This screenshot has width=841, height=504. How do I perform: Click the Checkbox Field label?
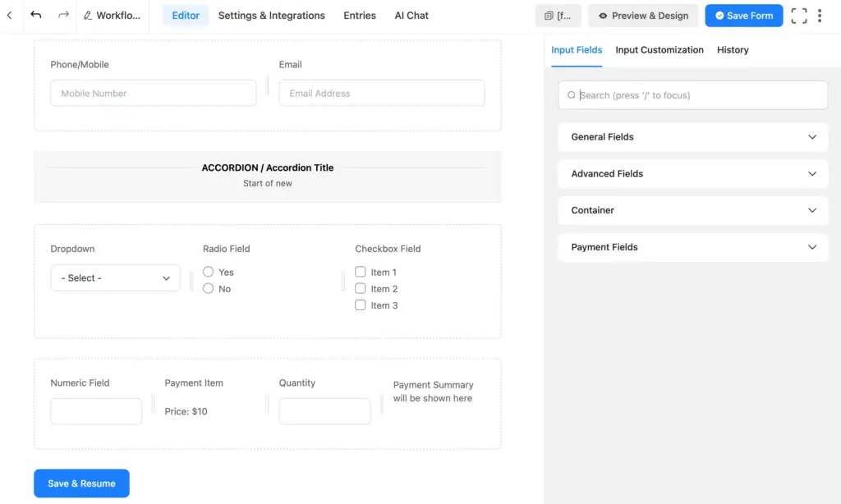click(388, 249)
